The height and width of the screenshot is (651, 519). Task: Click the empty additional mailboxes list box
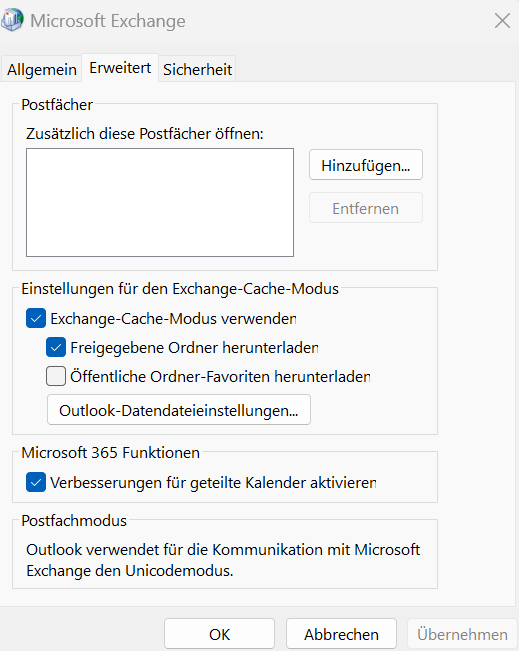click(x=160, y=203)
